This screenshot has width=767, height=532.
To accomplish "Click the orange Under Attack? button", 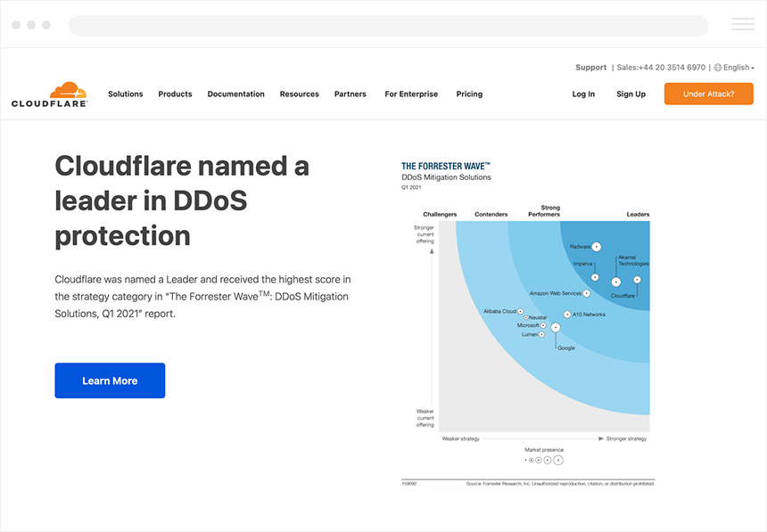I will click(709, 94).
